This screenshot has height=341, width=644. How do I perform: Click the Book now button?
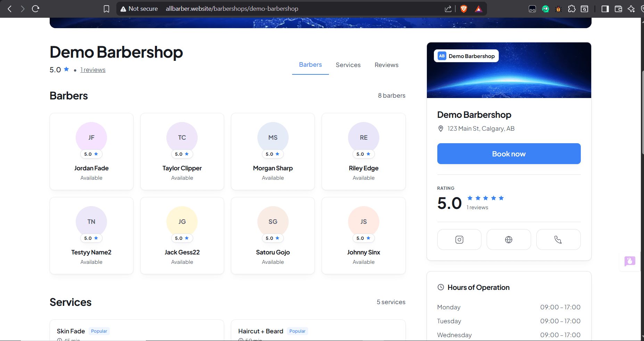509,154
